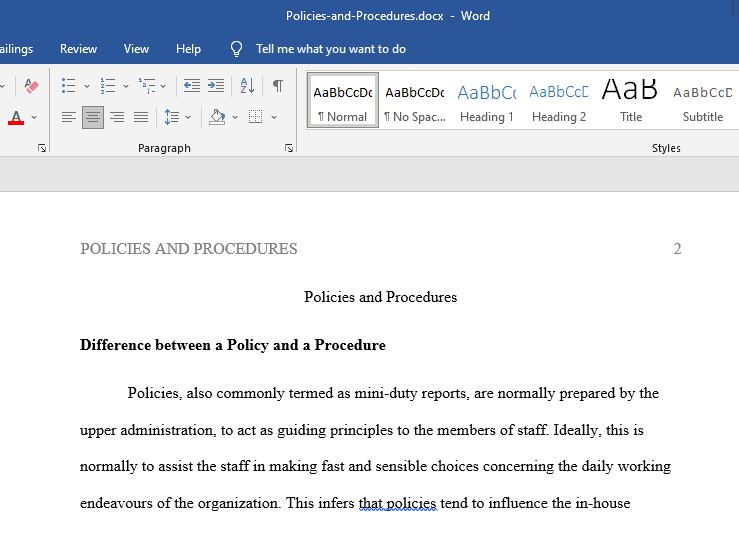
Task: Toggle Center alignment
Action: pos(93,117)
